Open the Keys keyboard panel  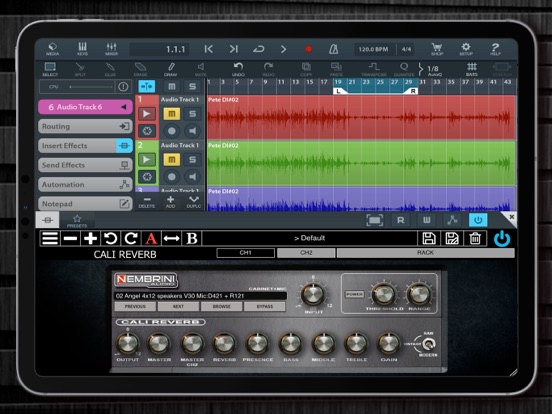coord(82,49)
